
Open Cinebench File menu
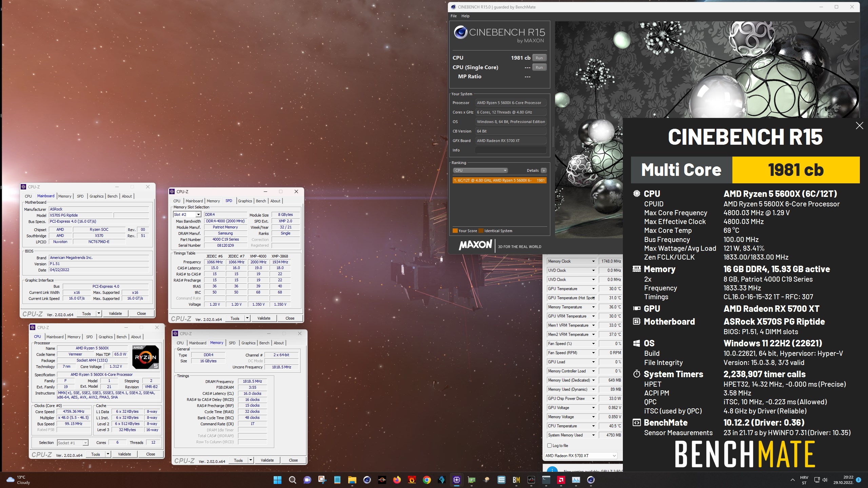(454, 16)
